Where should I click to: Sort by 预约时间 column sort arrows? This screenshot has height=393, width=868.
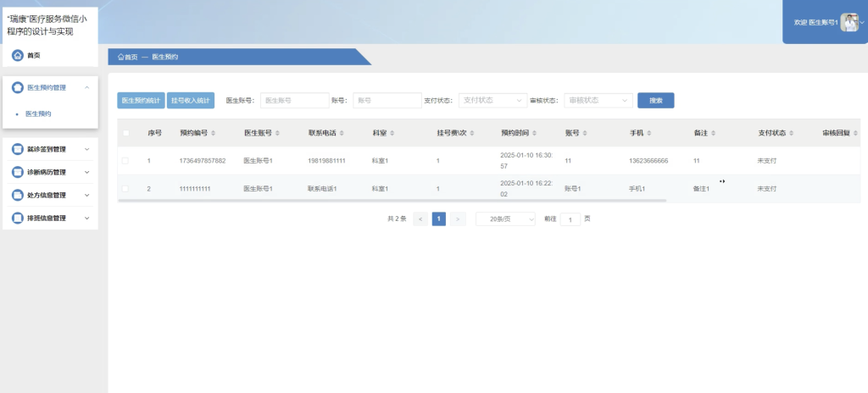[534, 133]
